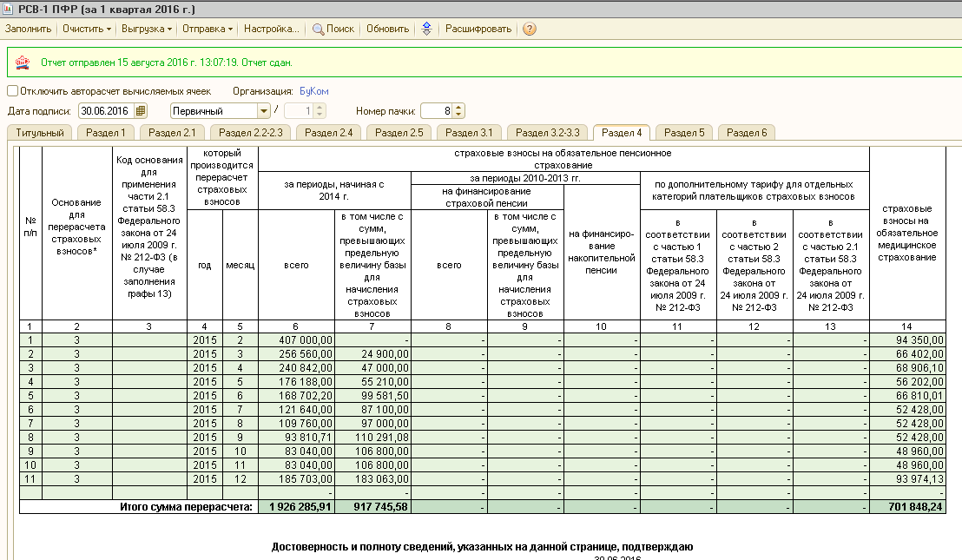Click the Заполнить button
The image size is (962, 560).
pyautogui.click(x=29, y=29)
